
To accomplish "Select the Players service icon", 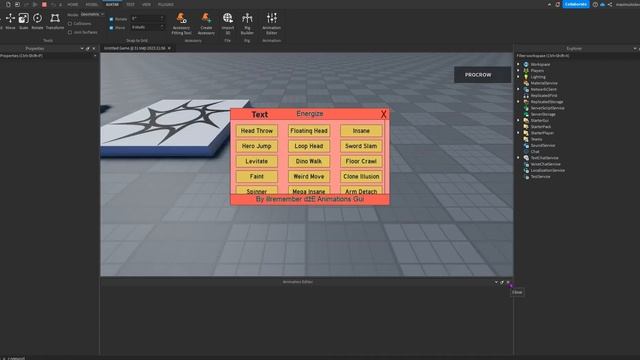I will (x=526, y=71).
